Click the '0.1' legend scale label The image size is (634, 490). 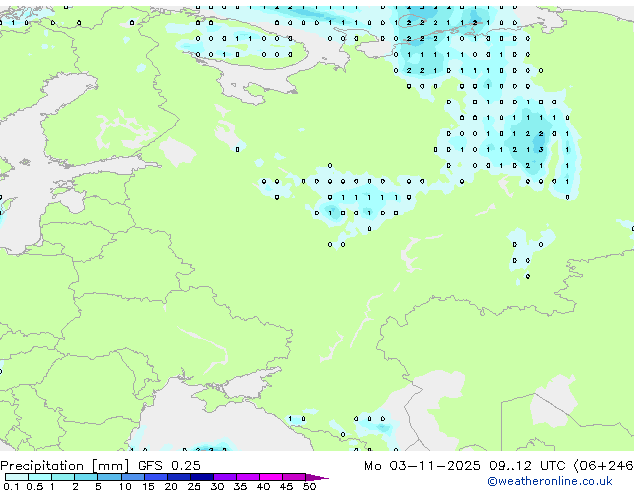pyautogui.click(x=11, y=486)
